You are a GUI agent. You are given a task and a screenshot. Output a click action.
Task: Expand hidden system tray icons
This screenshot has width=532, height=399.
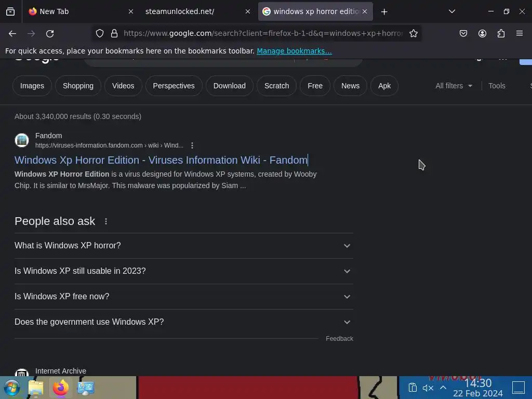[x=443, y=388]
